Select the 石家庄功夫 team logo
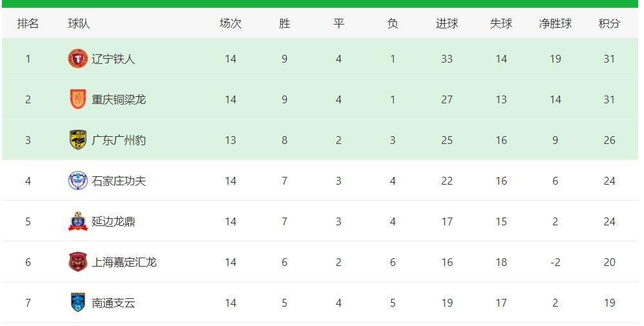The width and height of the screenshot is (644, 326). [77, 181]
